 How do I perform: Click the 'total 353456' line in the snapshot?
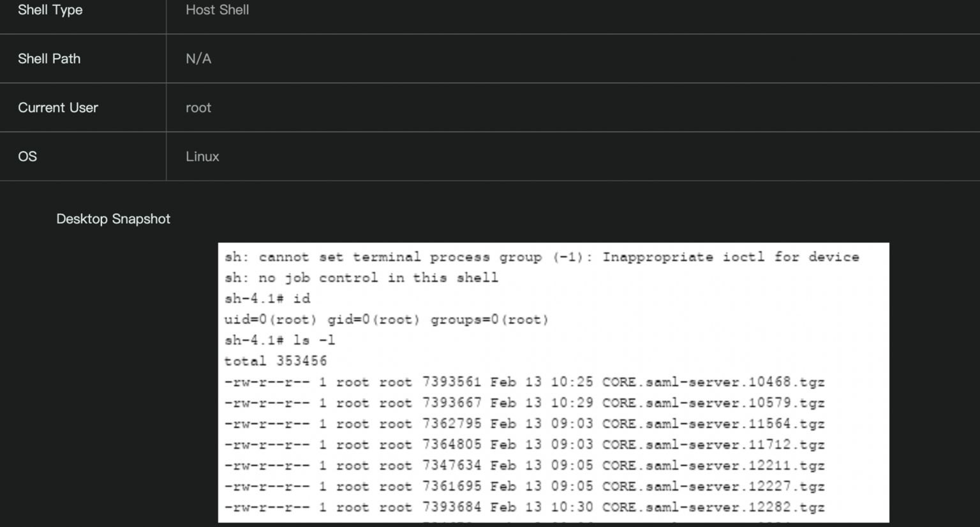point(276,361)
